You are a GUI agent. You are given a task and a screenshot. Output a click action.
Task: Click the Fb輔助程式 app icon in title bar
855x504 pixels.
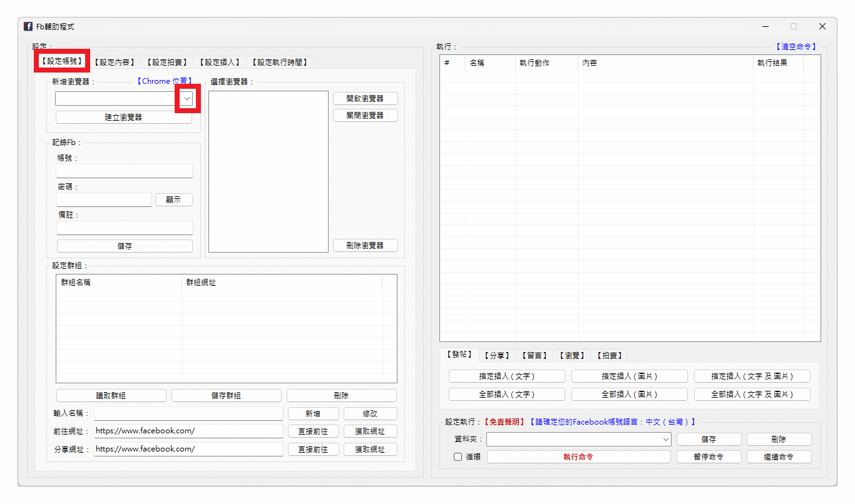[x=28, y=26]
